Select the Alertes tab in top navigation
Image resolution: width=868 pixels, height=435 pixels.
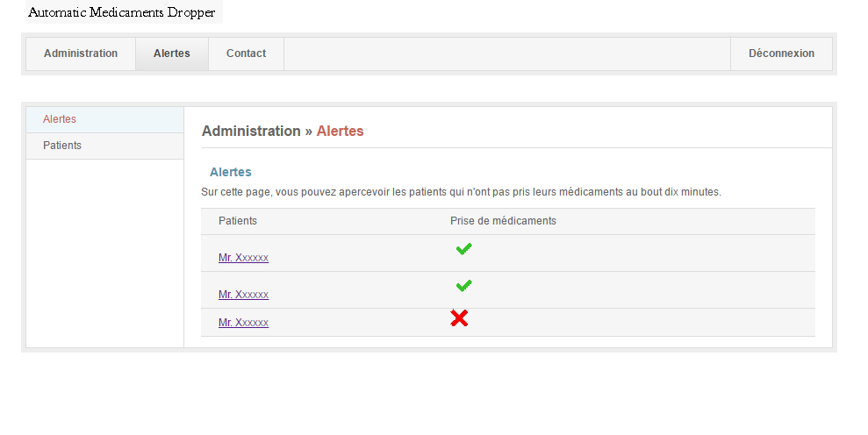click(171, 53)
